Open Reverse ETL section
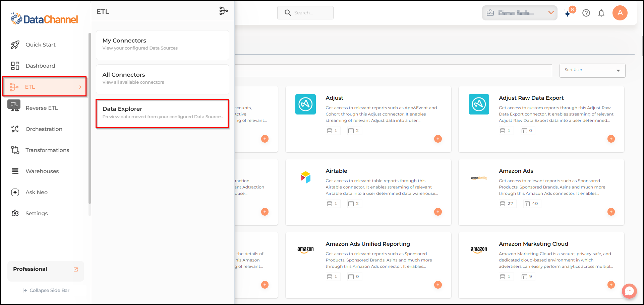The image size is (644, 305). (42, 108)
